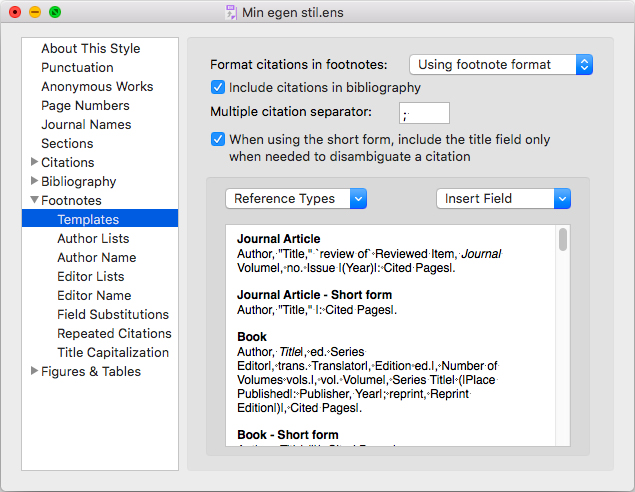The width and height of the screenshot is (635, 492).
Task: Select About This Style in sidebar
Action: coord(91,48)
